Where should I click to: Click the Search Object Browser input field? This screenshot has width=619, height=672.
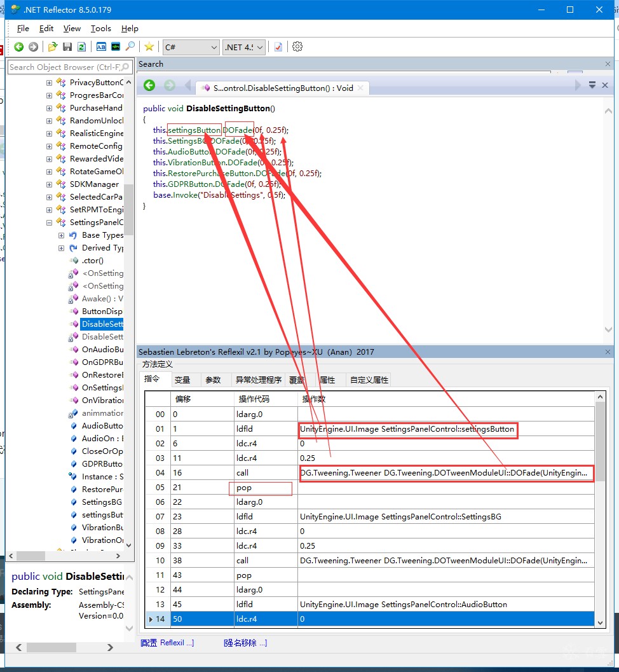click(x=70, y=67)
